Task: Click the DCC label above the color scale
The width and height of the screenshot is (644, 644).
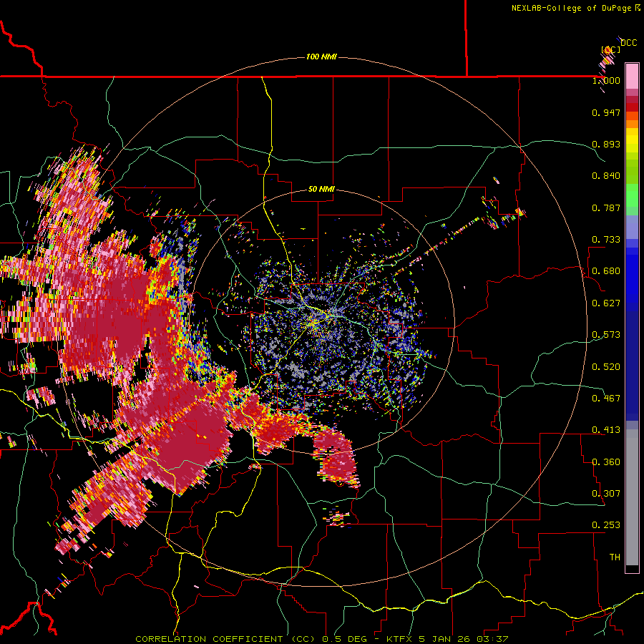Action: (x=628, y=43)
